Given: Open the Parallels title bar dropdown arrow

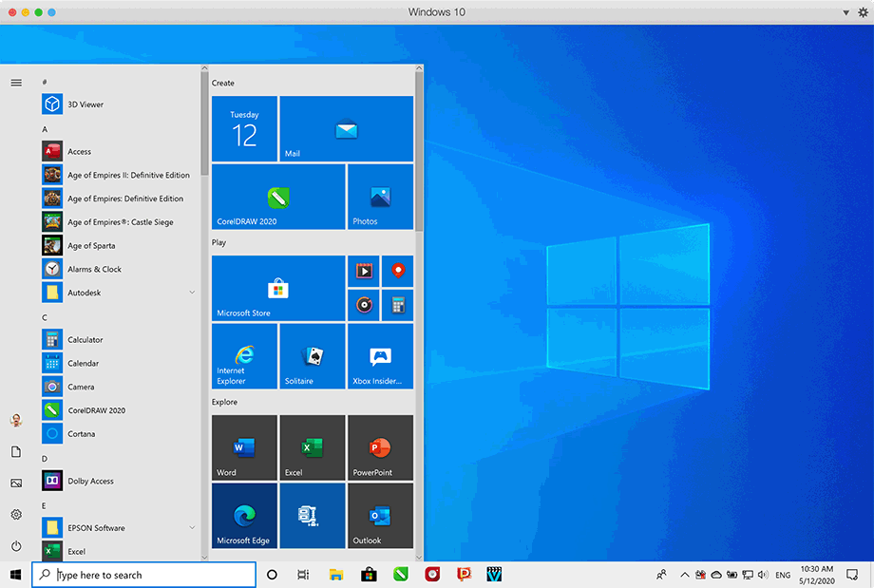Looking at the screenshot, I should point(846,12).
